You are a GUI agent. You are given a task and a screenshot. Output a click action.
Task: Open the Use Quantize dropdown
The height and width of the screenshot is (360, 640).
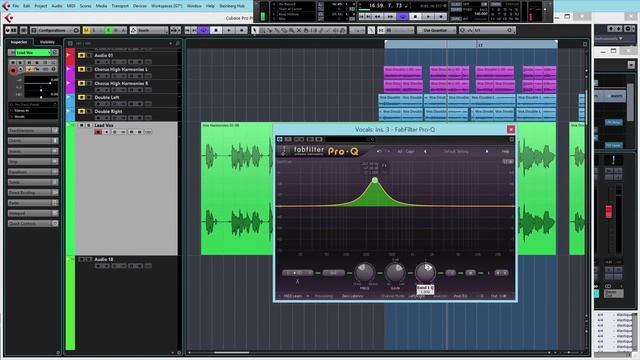436,30
